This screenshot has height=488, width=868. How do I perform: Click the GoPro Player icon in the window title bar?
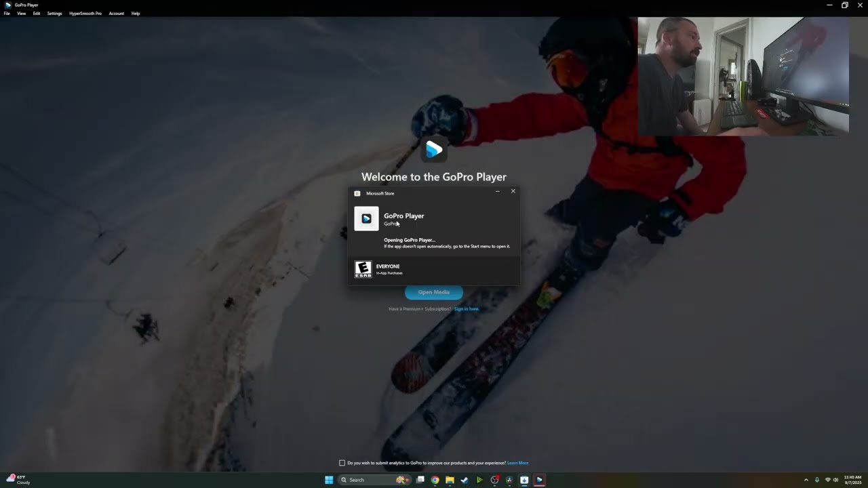click(8, 5)
